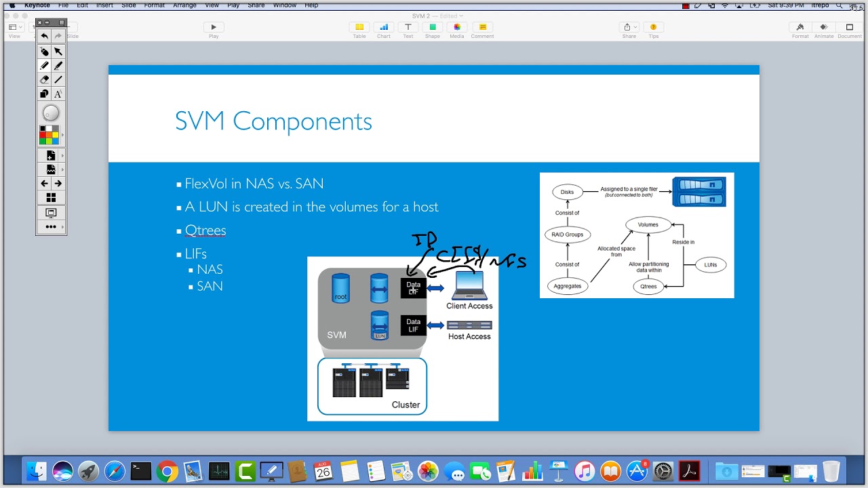Open the three-dots more options in the palette
This screenshot has width=868, height=488.
click(x=51, y=227)
